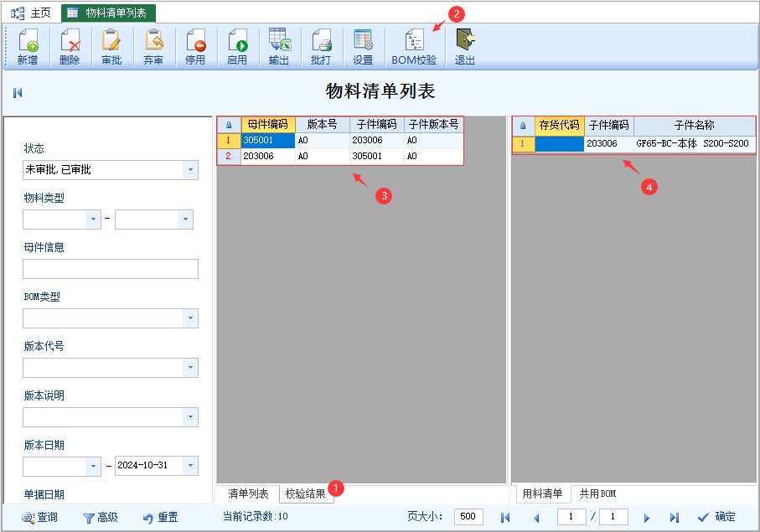Switch to the 清单列表 tab
The width and height of the screenshot is (760, 532).
tap(248, 493)
